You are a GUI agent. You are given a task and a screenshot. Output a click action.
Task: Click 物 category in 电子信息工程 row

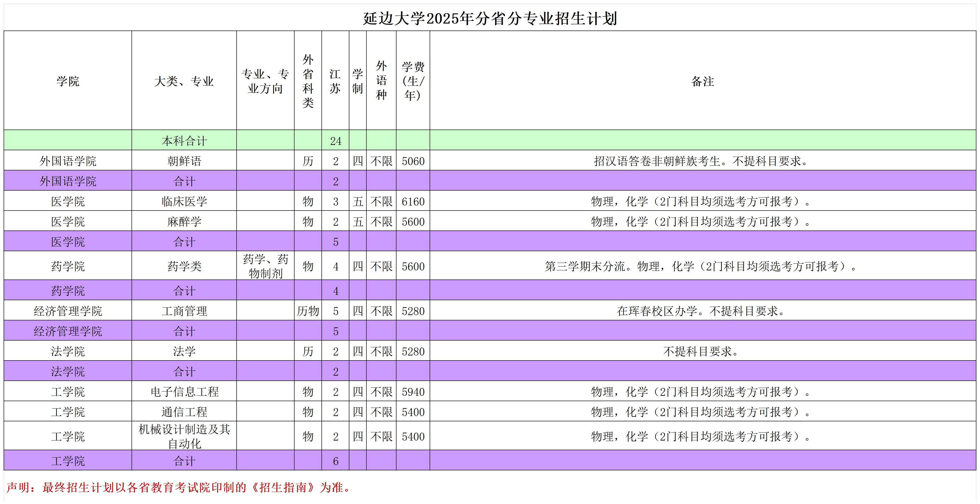pos(308,391)
